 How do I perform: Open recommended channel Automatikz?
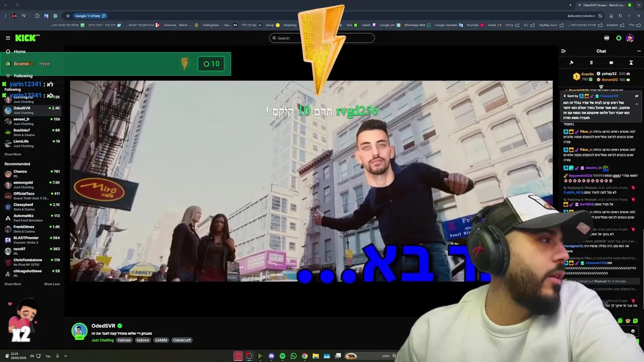(x=32, y=218)
